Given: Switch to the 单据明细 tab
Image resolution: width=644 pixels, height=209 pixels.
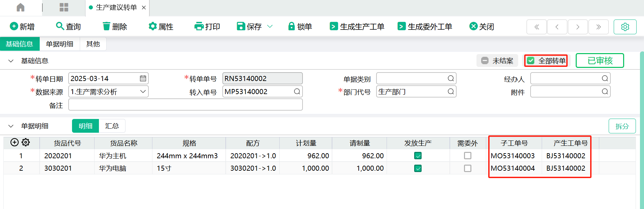Looking at the screenshot, I should point(60,44).
